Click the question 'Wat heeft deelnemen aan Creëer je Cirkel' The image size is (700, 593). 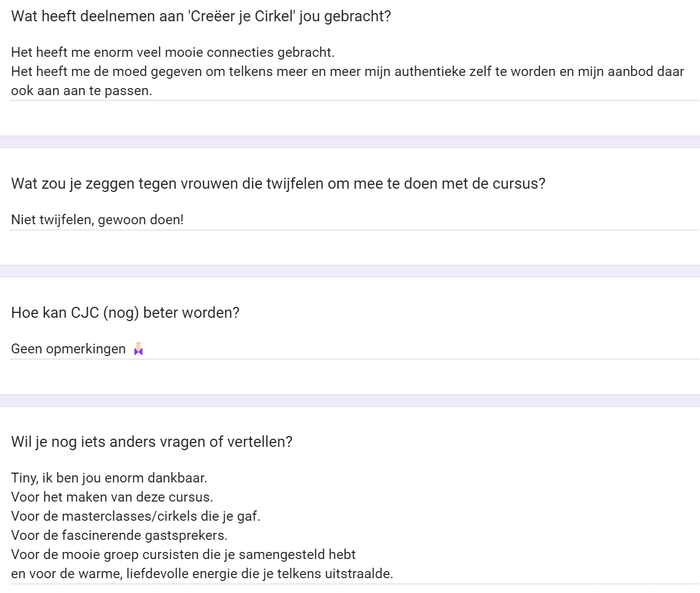coord(201,17)
